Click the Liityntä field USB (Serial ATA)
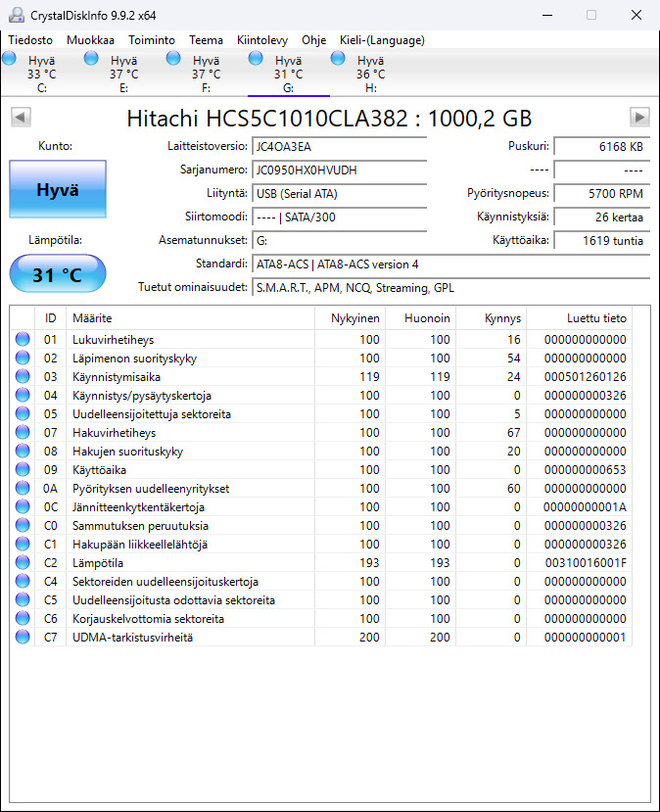The width and height of the screenshot is (660, 812). 339,194
